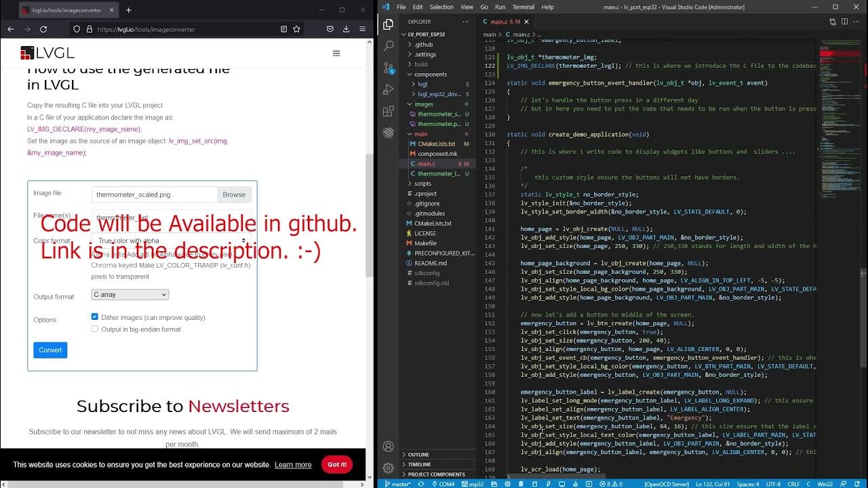Open the Learn more cookie link
Image resolution: width=868 pixels, height=488 pixels.
point(293,465)
